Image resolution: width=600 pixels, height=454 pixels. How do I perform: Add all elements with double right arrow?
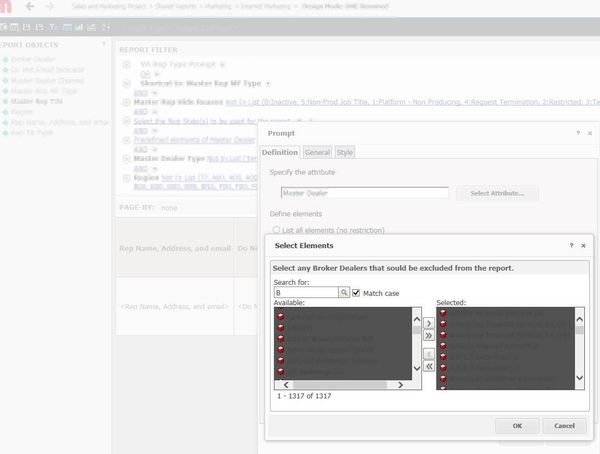[x=429, y=336]
